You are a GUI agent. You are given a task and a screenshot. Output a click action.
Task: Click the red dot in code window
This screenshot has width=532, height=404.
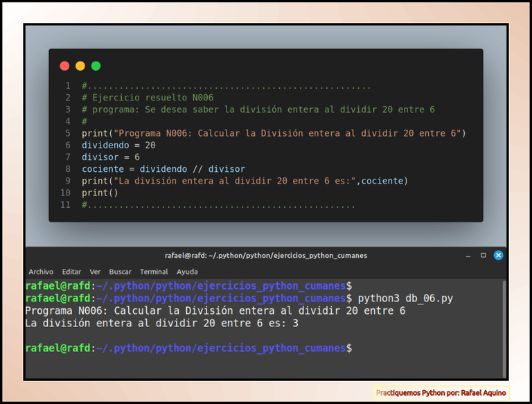click(64, 66)
